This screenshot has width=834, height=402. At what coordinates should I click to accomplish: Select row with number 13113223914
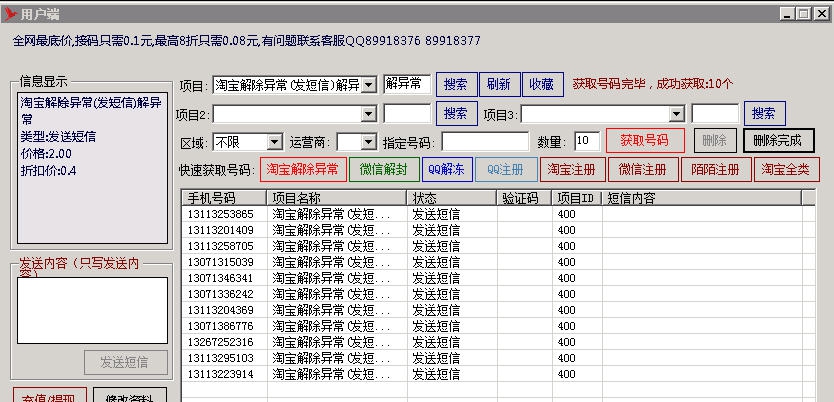(x=498, y=374)
